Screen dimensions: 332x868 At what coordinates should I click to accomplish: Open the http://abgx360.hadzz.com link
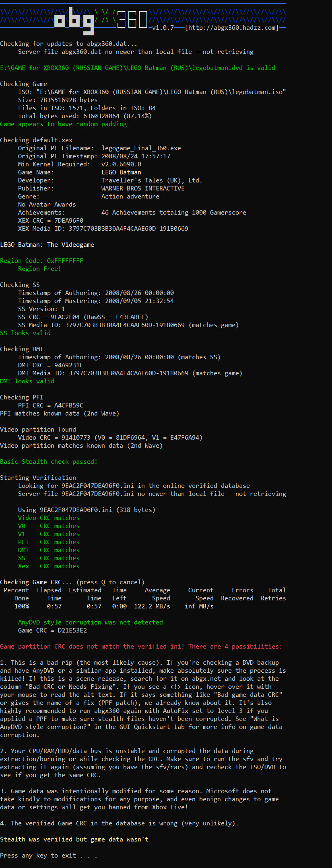tap(232, 28)
